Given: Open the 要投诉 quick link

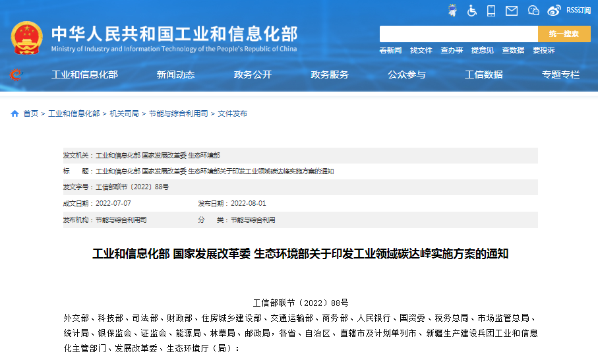Looking at the screenshot, I should coord(543,50).
